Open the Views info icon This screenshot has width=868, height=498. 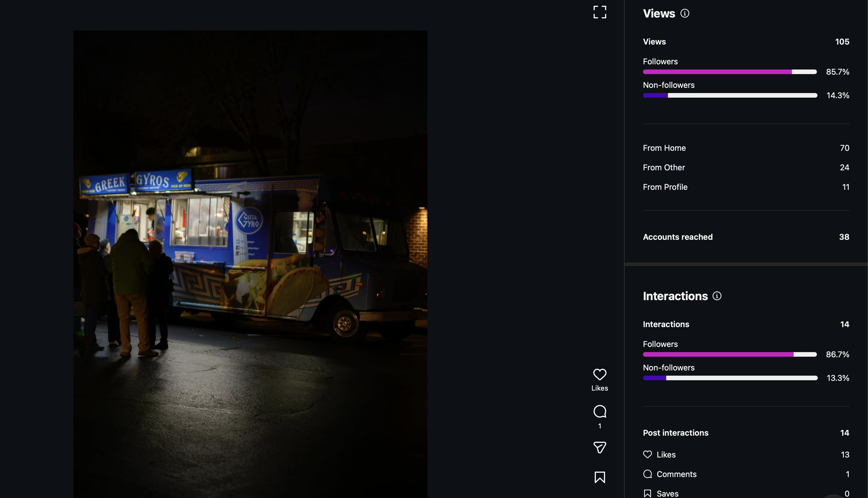tap(685, 13)
